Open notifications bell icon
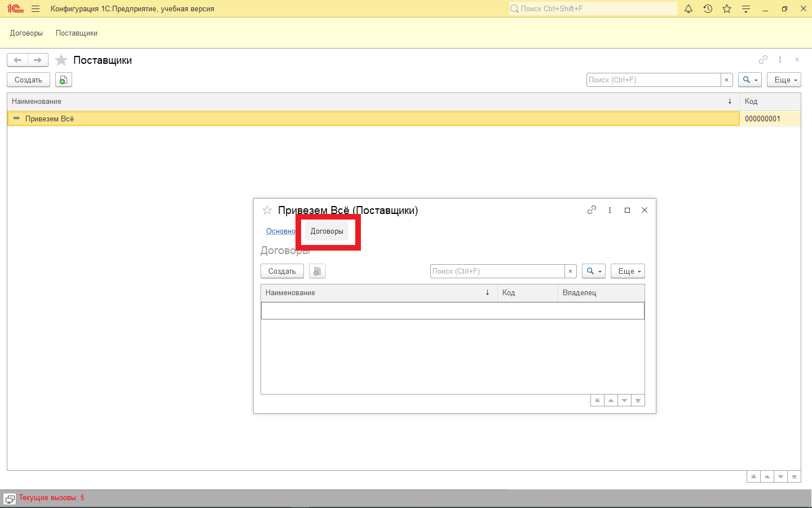 tap(689, 8)
